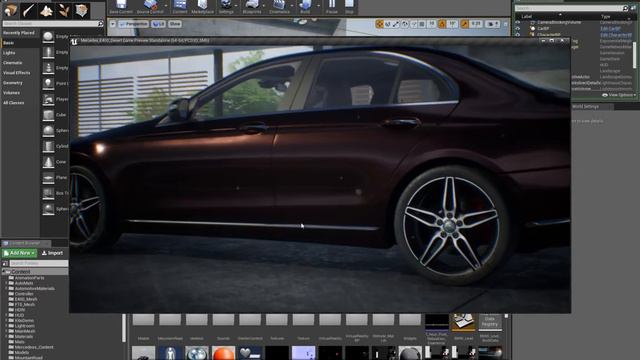Click the Import button

(x=52, y=253)
